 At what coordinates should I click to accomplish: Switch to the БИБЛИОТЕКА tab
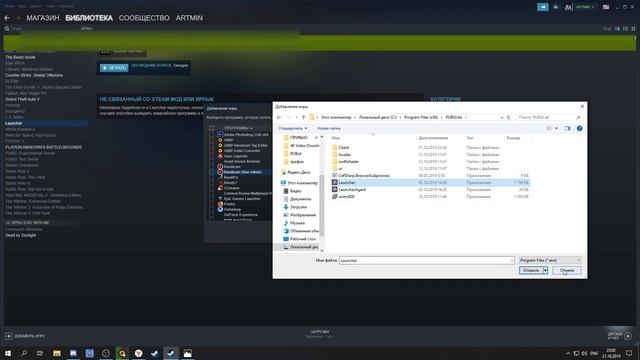tap(89, 18)
